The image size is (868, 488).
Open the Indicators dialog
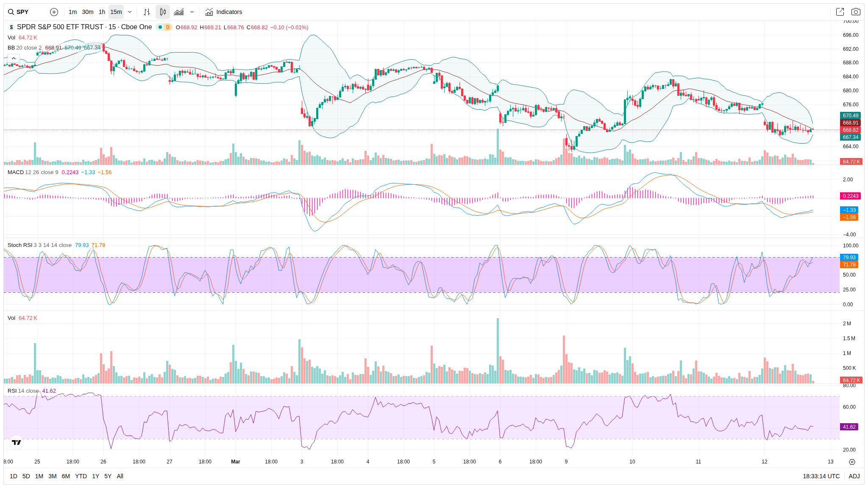[224, 12]
